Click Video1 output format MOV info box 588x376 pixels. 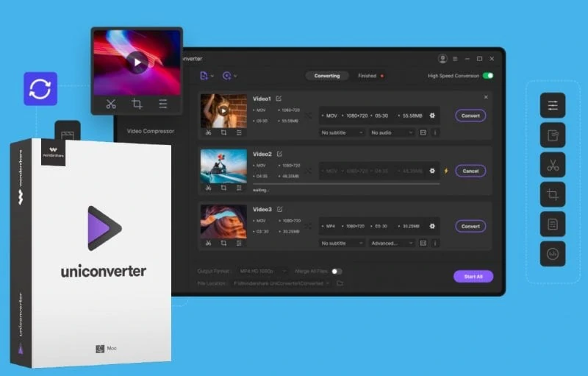click(x=379, y=116)
